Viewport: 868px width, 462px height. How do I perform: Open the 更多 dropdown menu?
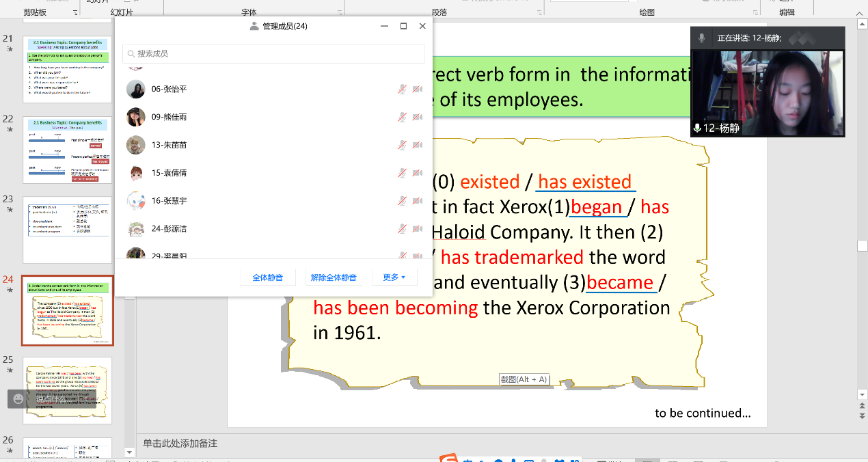coord(394,277)
